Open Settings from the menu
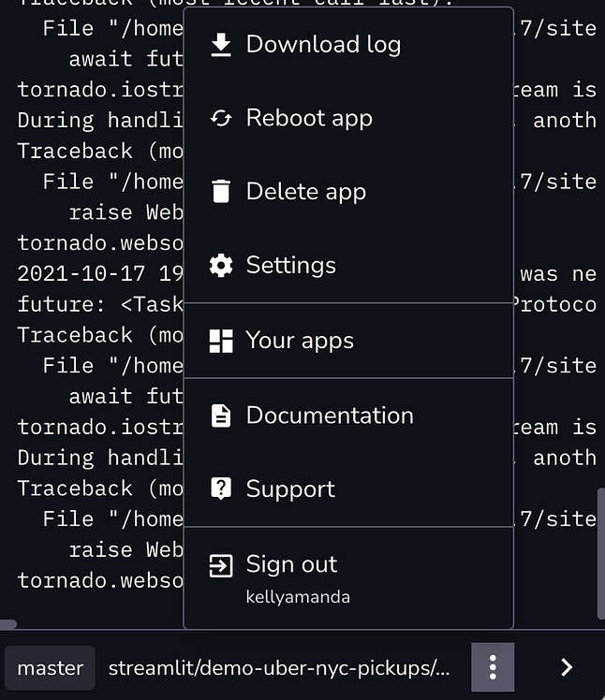The image size is (605, 700). (x=290, y=266)
